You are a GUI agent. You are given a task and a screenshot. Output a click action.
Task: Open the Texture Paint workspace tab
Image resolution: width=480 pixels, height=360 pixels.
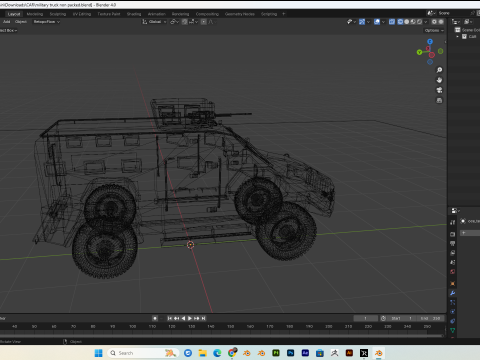tap(109, 14)
